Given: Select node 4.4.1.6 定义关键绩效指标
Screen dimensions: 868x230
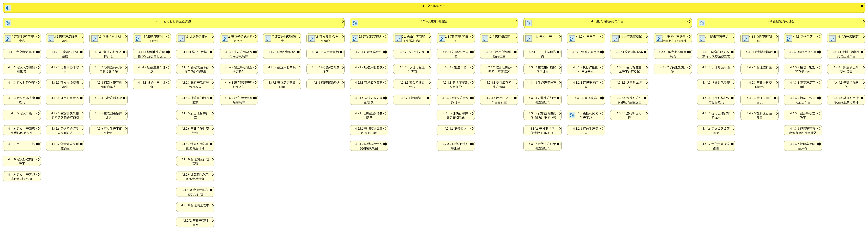Looking at the screenshot, I should click(x=716, y=130).
